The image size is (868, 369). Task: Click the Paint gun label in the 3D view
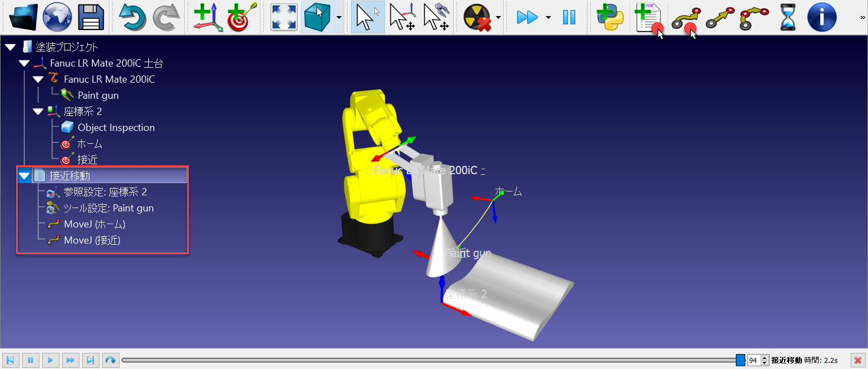(x=469, y=254)
